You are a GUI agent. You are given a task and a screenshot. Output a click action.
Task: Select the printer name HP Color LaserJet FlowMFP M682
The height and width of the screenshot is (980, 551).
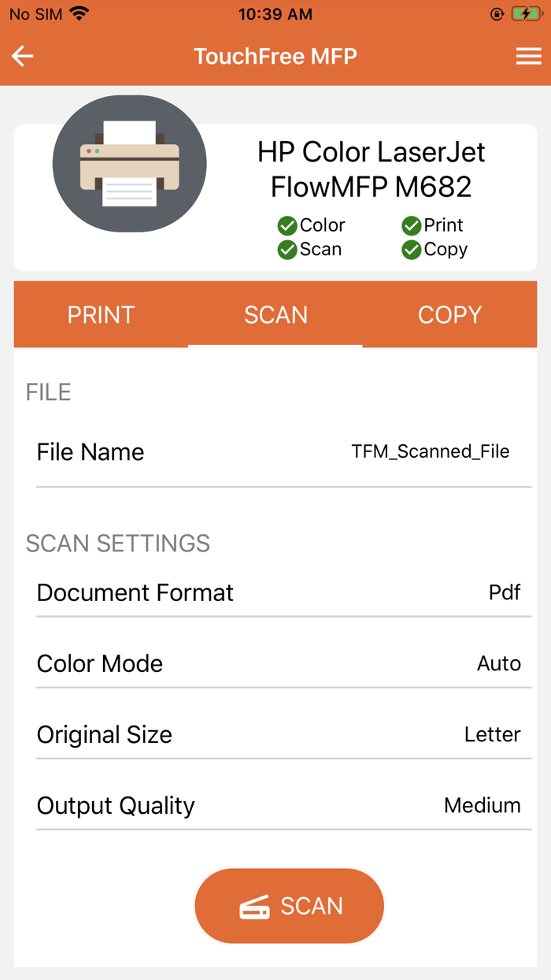371,169
